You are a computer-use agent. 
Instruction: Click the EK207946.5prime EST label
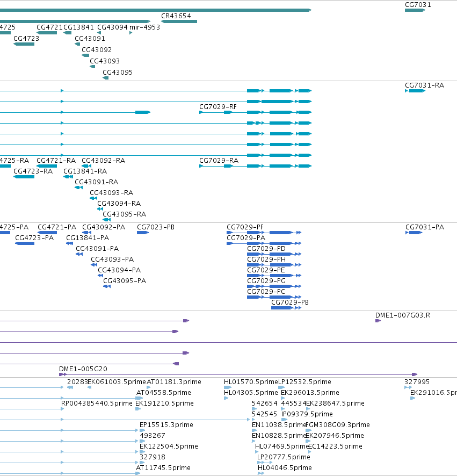[335, 436]
